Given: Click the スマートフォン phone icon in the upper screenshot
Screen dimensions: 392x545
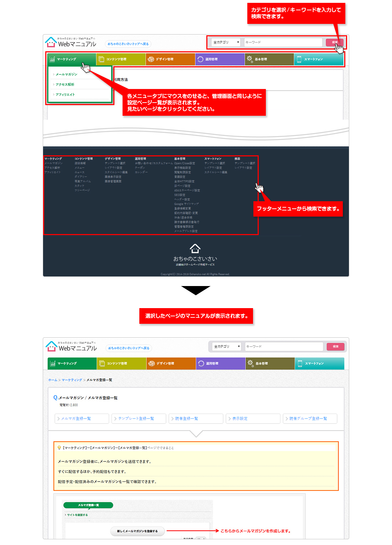Looking at the screenshot, I should 299,59.
